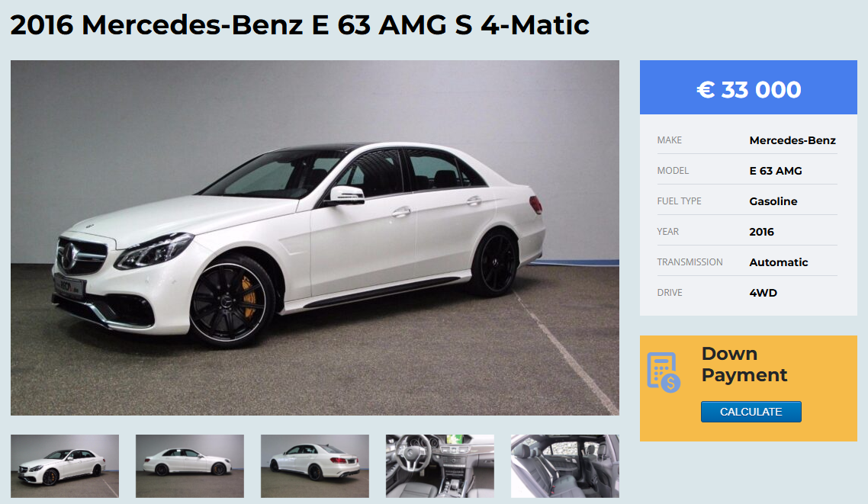Click the € 33 000 price banner
This screenshot has height=504, width=868.
pos(748,88)
